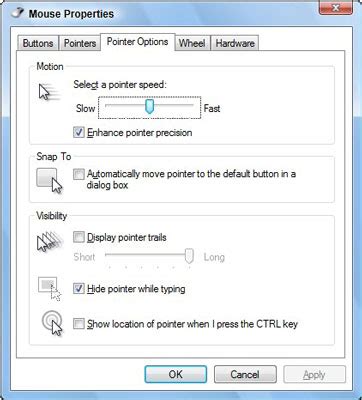Click the Snap To button-and-pointer icon
The height and width of the screenshot is (400, 362).
coord(49,180)
